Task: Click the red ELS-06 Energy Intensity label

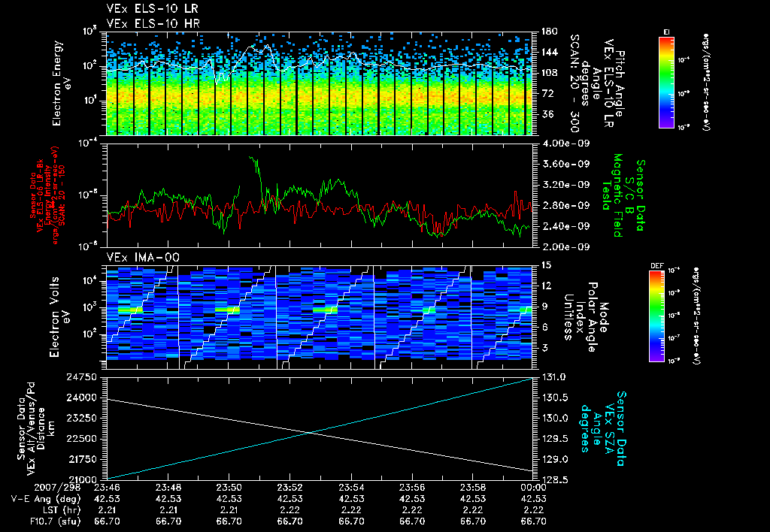Action: click(x=47, y=195)
